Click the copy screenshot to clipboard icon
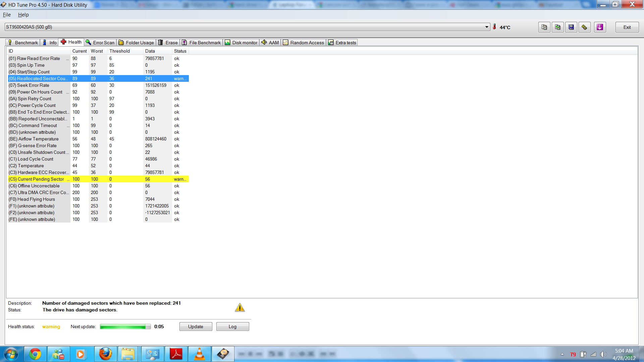The width and height of the screenshot is (644, 362). pos(557,27)
